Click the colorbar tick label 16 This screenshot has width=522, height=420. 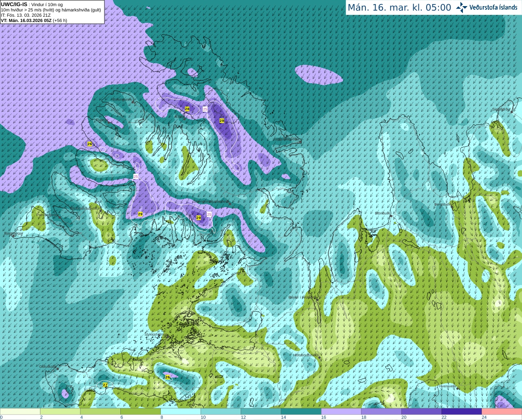tap(324, 417)
